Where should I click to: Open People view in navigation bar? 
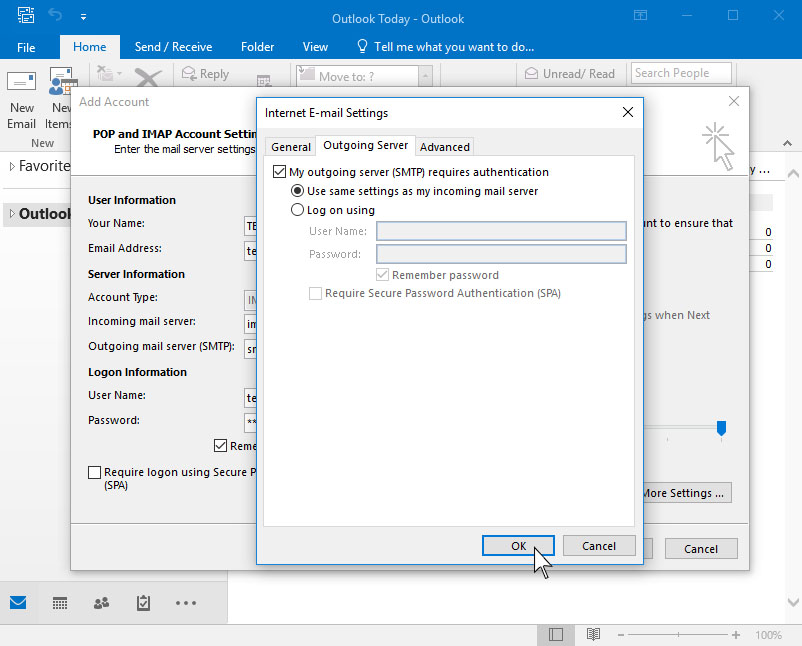(x=101, y=603)
